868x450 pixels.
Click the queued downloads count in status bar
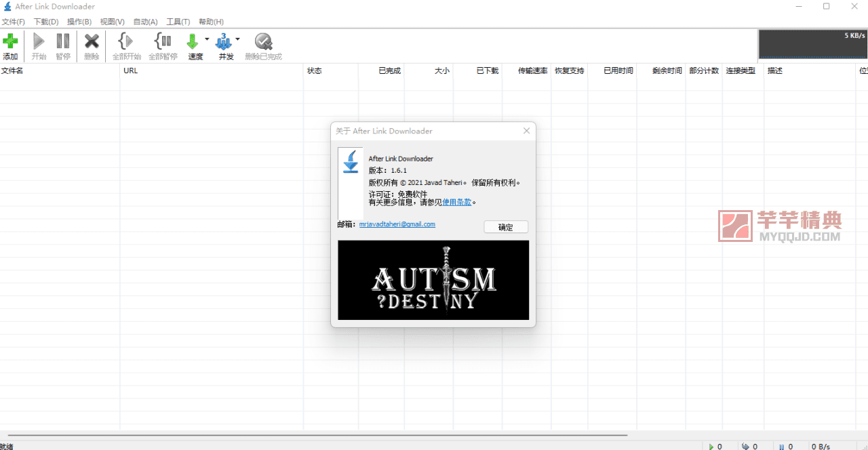(750, 447)
